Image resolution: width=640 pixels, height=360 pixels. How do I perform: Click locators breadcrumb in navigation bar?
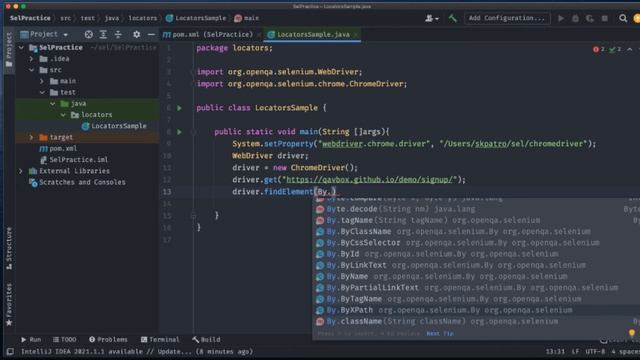click(142, 18)
